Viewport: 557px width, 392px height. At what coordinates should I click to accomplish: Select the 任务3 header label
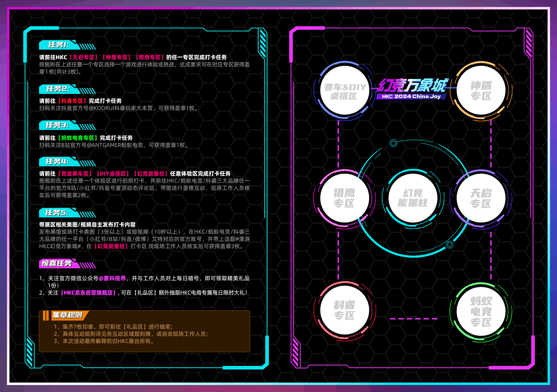[57, 125]
